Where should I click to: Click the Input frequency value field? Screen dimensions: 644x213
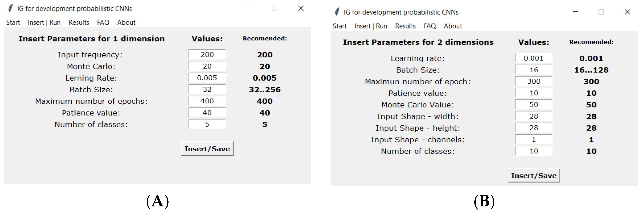pos(207,55)
